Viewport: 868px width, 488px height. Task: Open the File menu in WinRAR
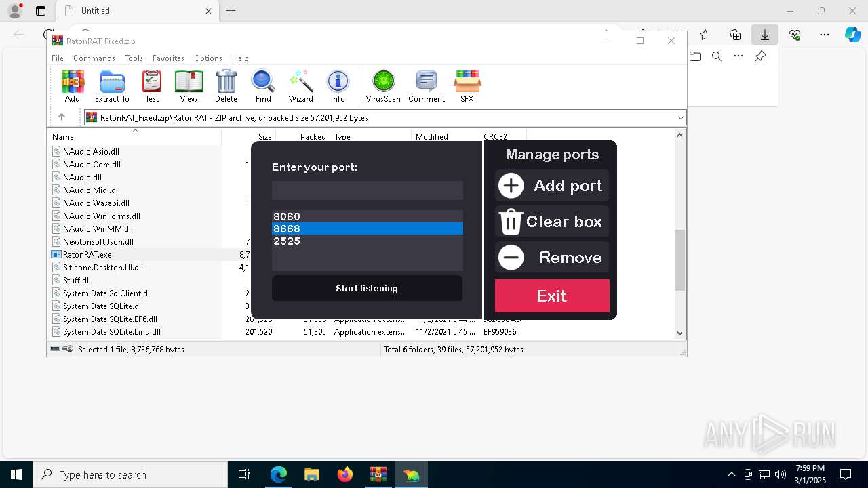click(58, 58)
